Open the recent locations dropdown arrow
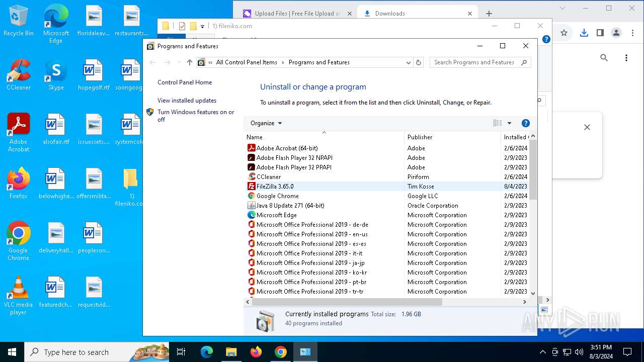 point(179,62)
